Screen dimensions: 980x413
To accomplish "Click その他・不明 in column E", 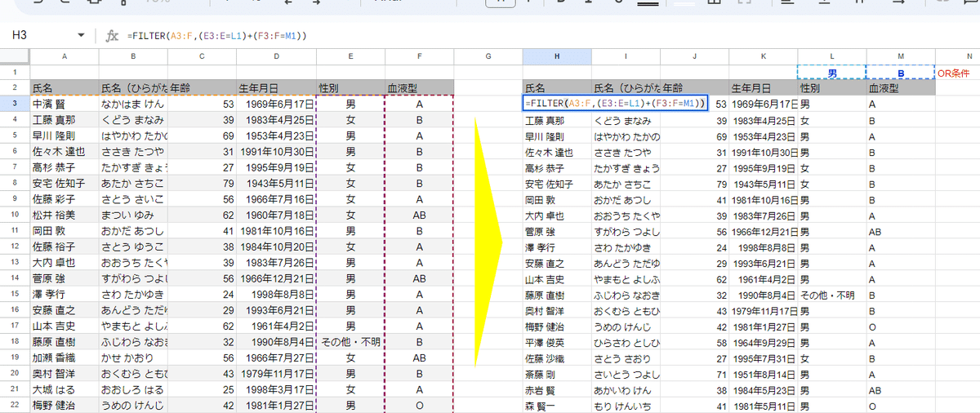I will coord(350,342).
